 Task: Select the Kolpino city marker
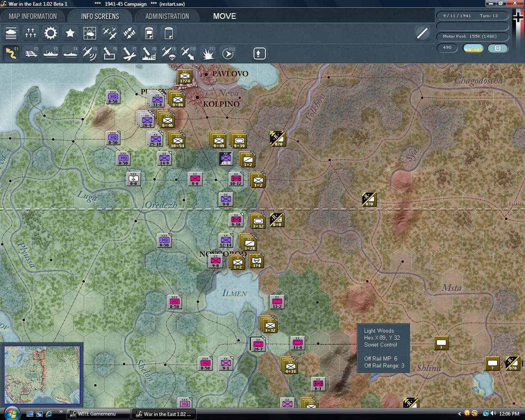(197, 97)
